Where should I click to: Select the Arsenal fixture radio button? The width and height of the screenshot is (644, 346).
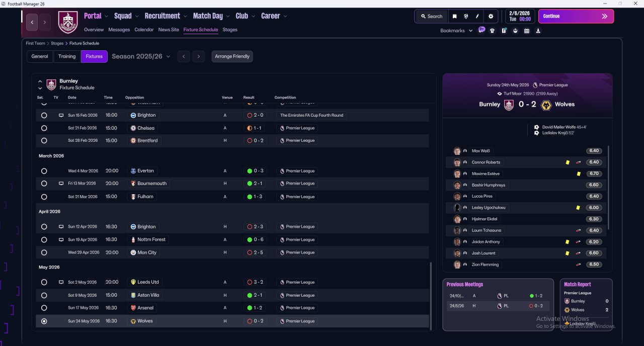[44, 308]
